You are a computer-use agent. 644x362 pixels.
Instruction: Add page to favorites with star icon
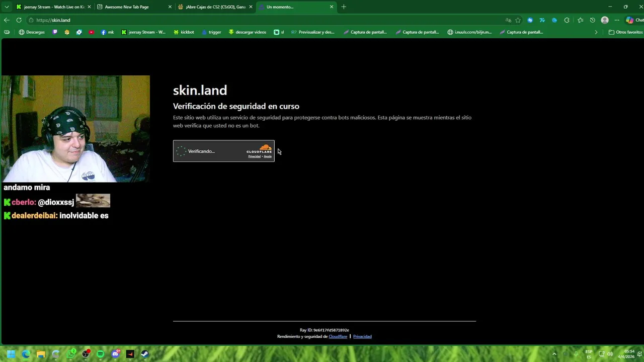pyautogui.click(x=518, y=20)
